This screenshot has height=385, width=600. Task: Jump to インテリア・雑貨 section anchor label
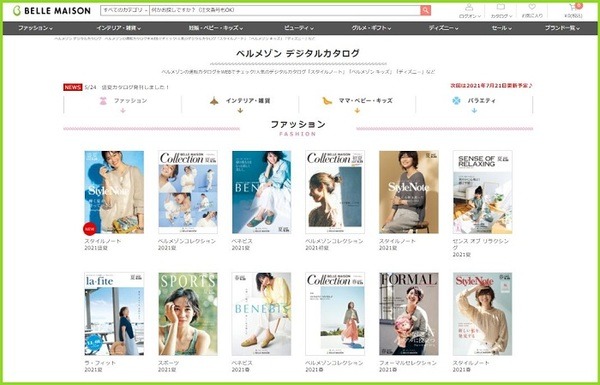(x=248, y=101)
